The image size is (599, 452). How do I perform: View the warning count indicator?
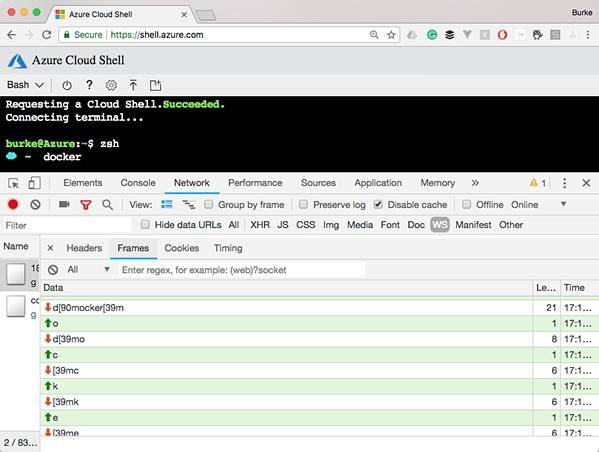pos(538,183)
